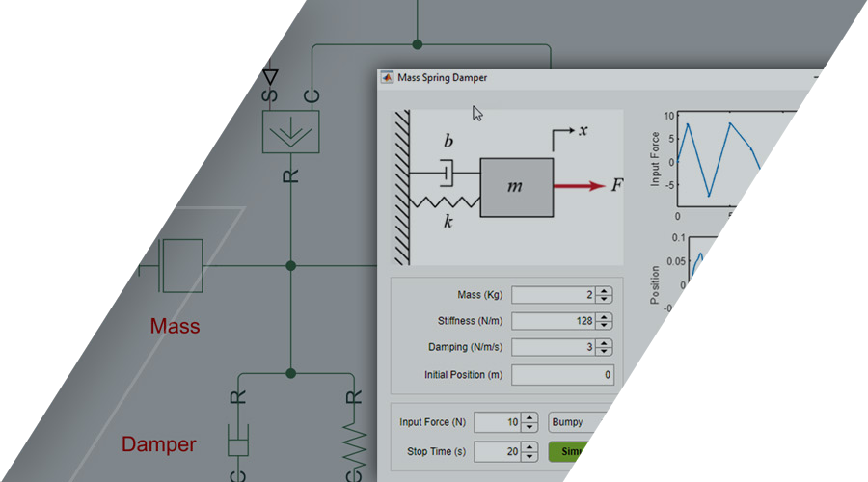Decrease Damping (N/m/s) with the down arrow
868x482 pixels.
[x=604, y=352]
